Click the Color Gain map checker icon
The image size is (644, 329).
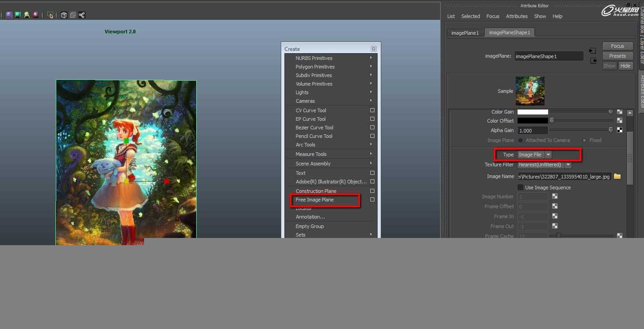(620, 112)
